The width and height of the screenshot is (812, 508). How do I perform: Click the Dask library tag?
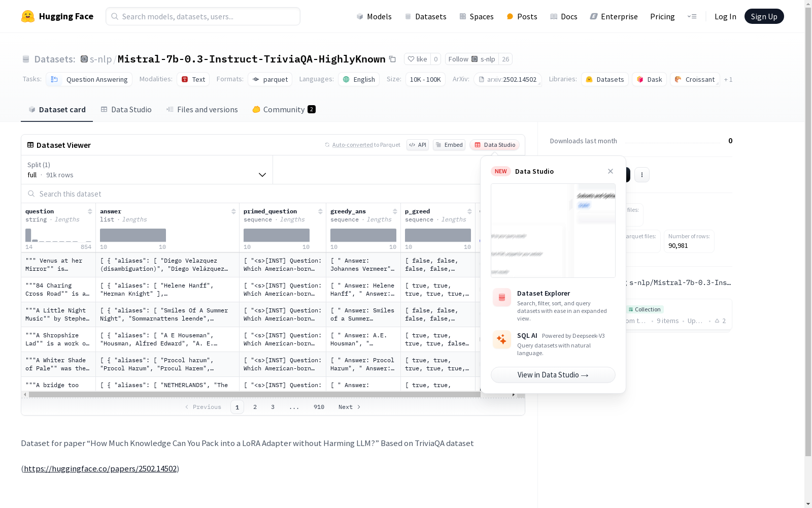click(649, 79)
